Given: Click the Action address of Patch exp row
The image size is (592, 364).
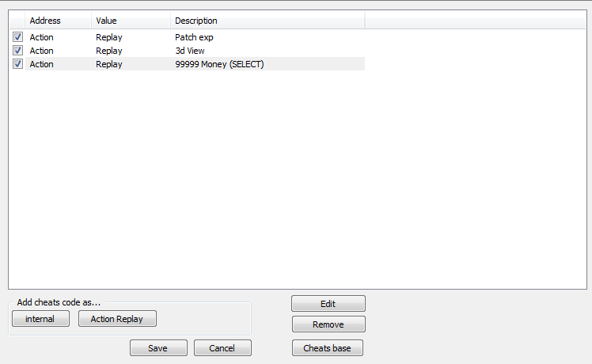Looking at the screenshot, I should [x=41, y=37].
